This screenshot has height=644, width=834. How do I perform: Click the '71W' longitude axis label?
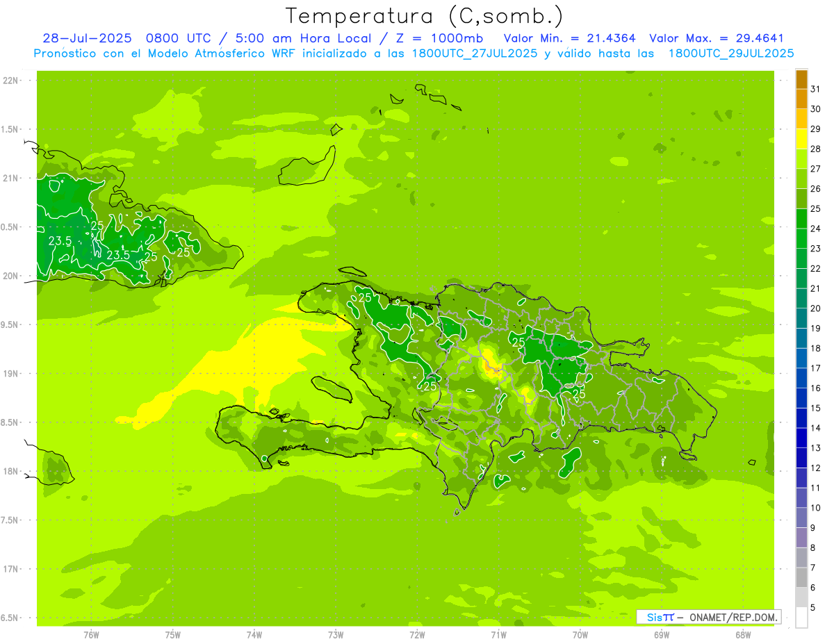(498, 635)
